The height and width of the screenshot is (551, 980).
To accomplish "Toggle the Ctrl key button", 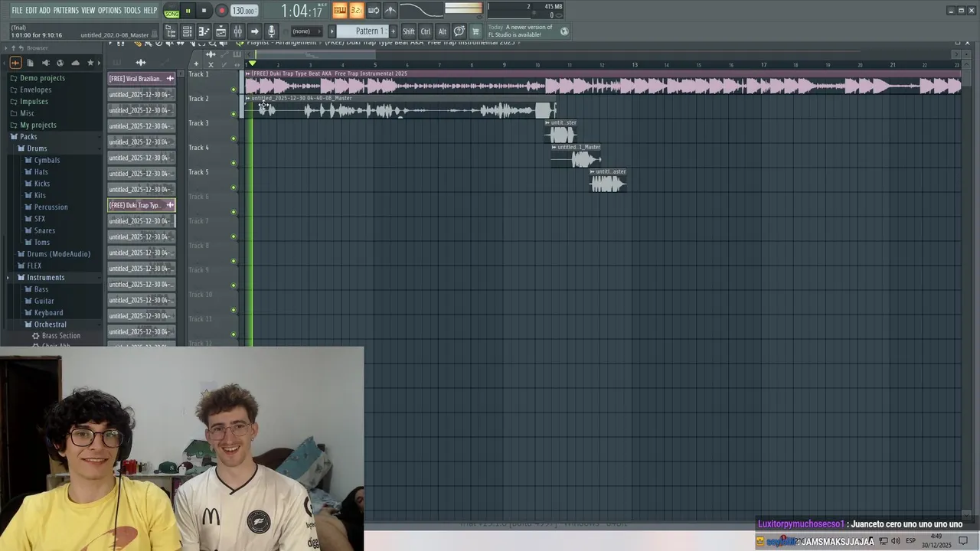I will [426, 31].
